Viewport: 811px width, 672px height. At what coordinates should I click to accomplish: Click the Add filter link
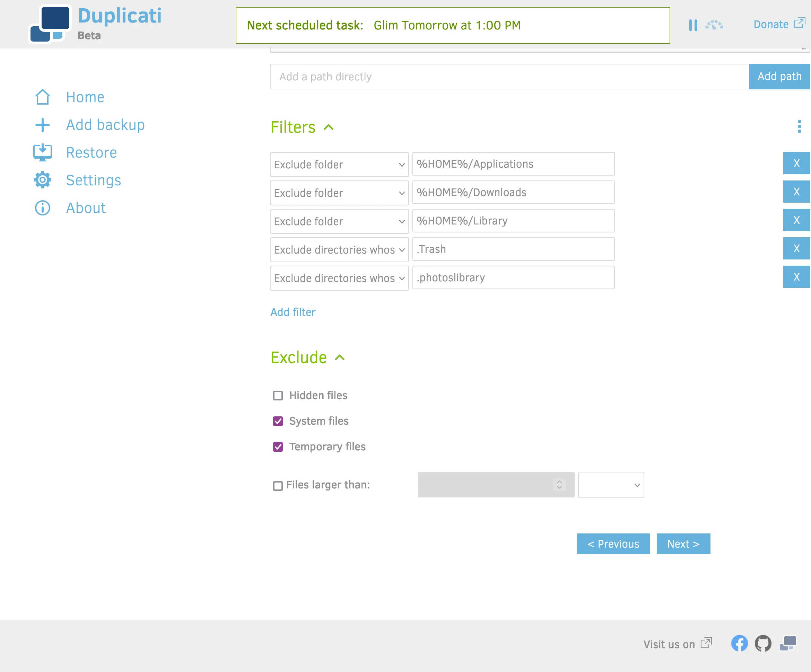pos(293,312)
